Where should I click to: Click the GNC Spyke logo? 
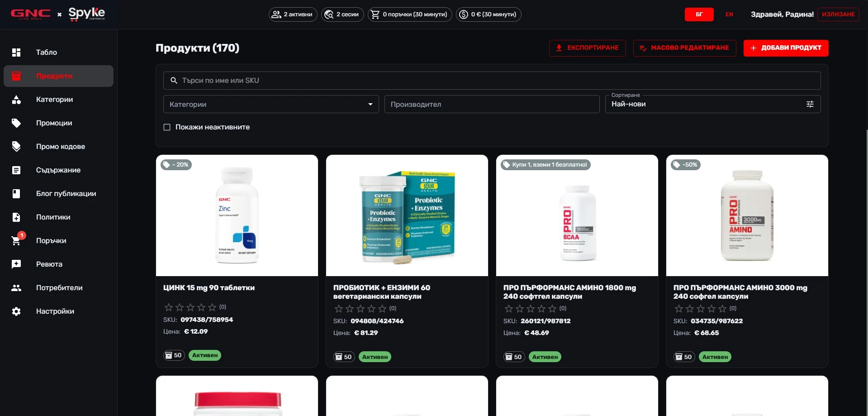(x=58, y=14)
